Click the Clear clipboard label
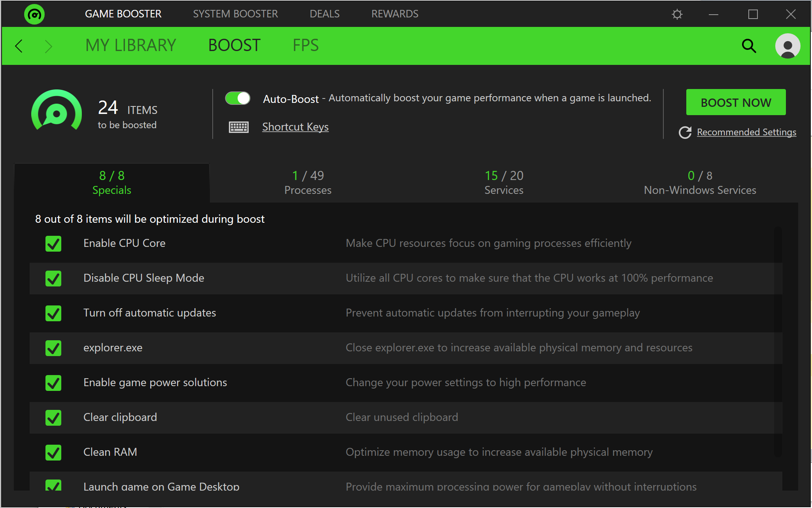812x508 pixels. pos(120,417)
